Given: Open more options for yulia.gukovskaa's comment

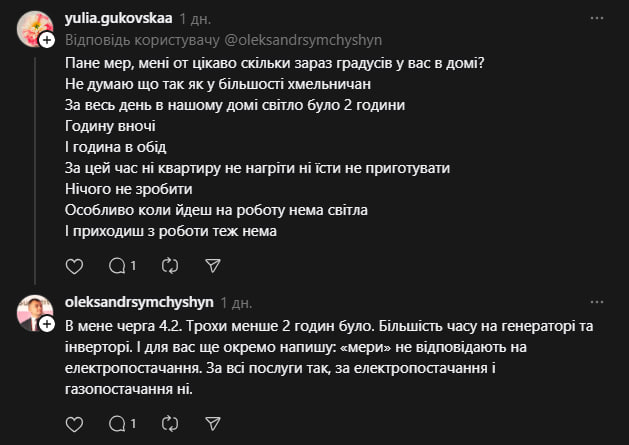Looking at the screenshot, I should (597, 18).
